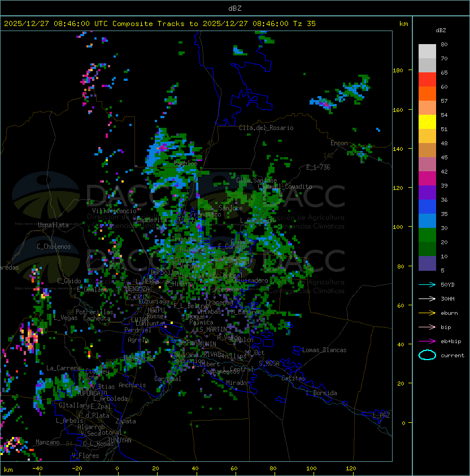Click the 'Anchoris' map label

(x=132, y=385)
